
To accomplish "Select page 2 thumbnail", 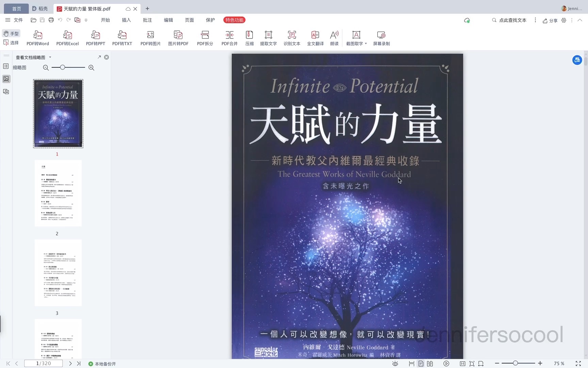I will (x=58, y=193).
